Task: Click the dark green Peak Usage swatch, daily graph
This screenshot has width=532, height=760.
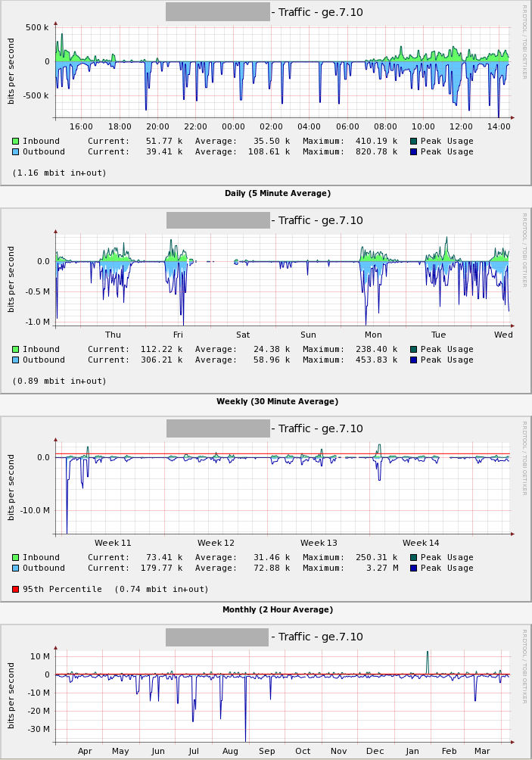Action: coord(413,141)
